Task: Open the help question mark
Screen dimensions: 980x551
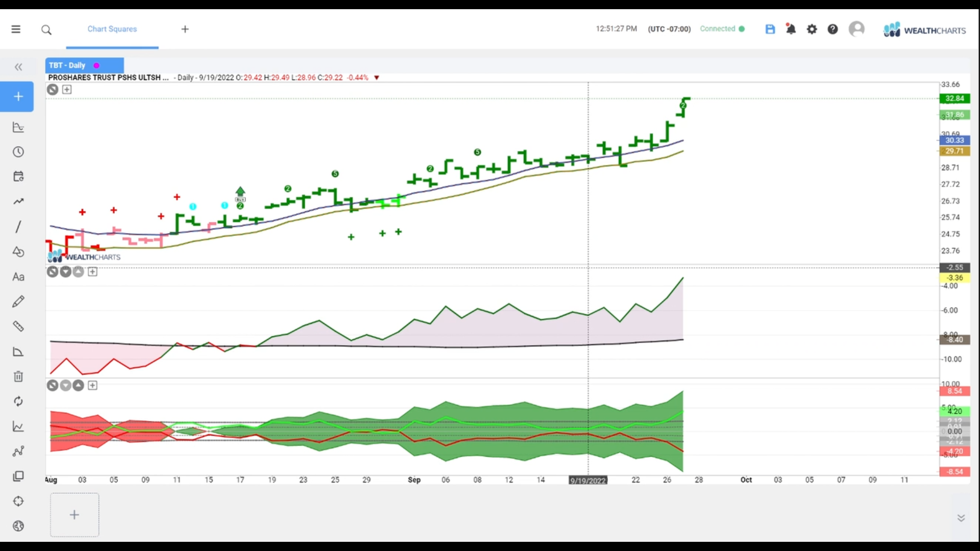Action: click(832, 29)
